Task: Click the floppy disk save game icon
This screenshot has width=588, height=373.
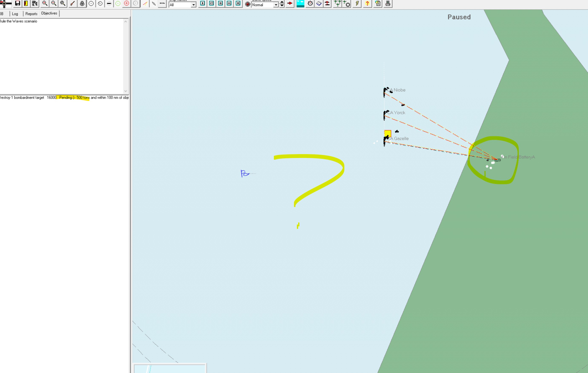Action: 18,3
